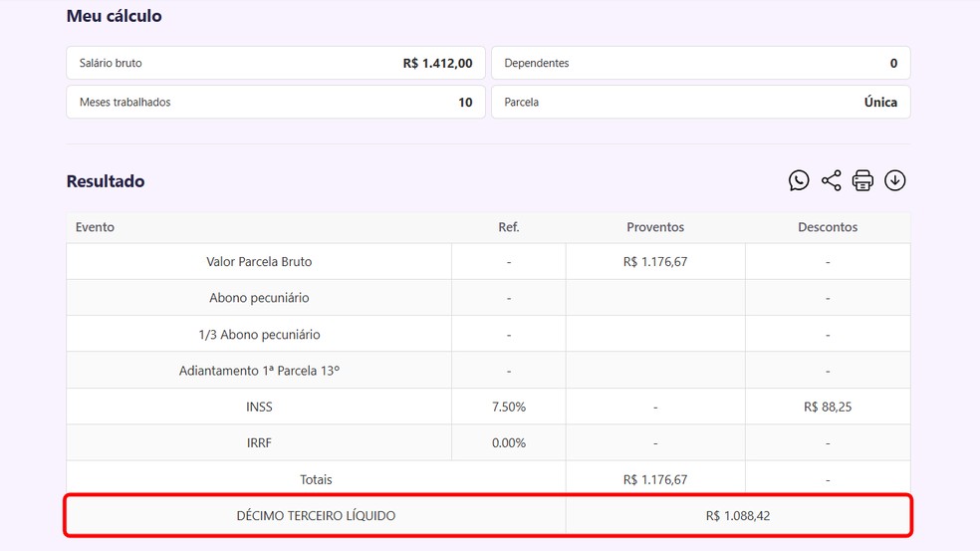Click the 'Ref.' column header

click(x=509, y=227)
